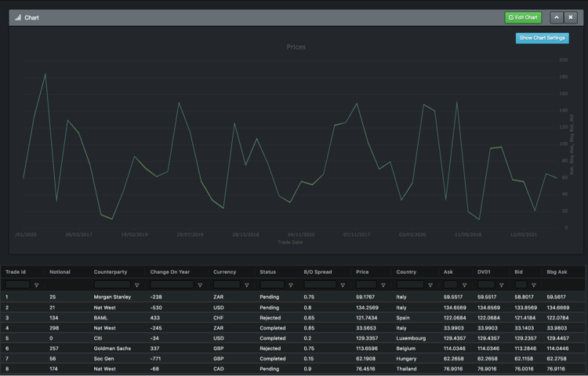Focus the Ask filter input

450,285
